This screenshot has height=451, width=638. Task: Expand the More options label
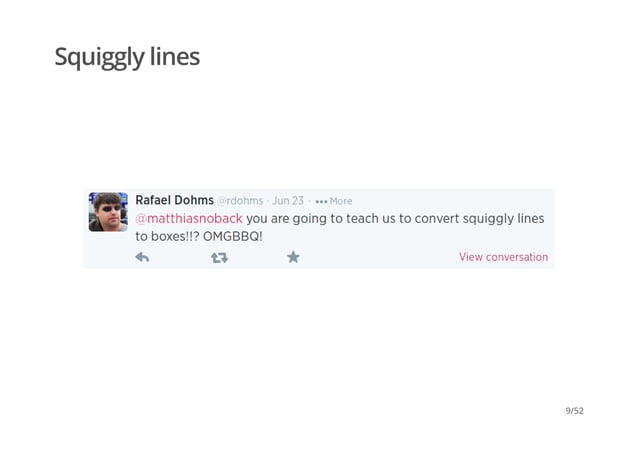341,201
